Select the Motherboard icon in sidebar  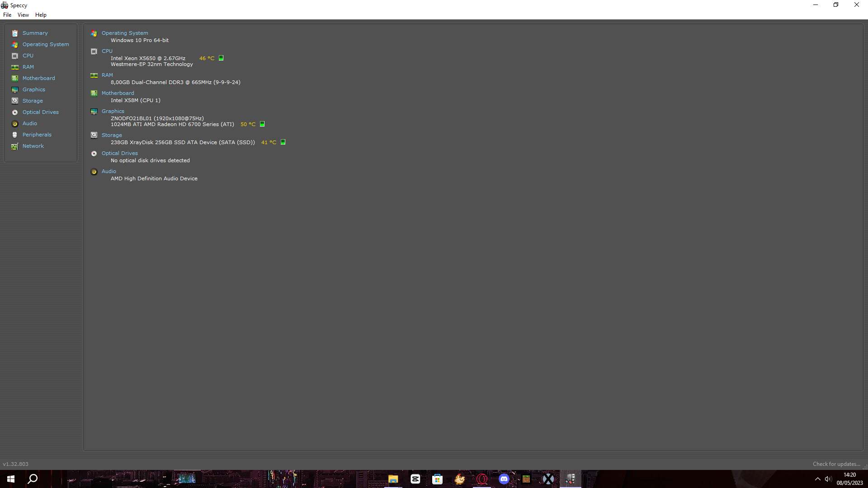[x=15, y=79]
